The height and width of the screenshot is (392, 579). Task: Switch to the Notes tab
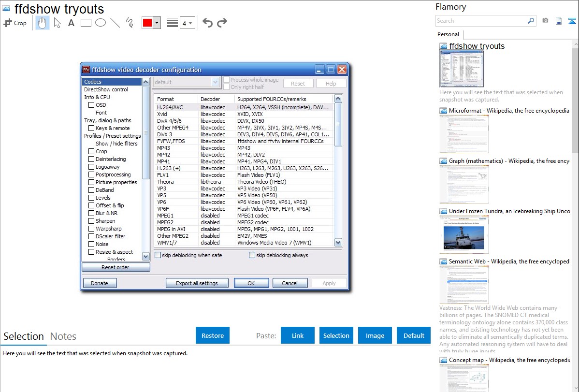63,336
